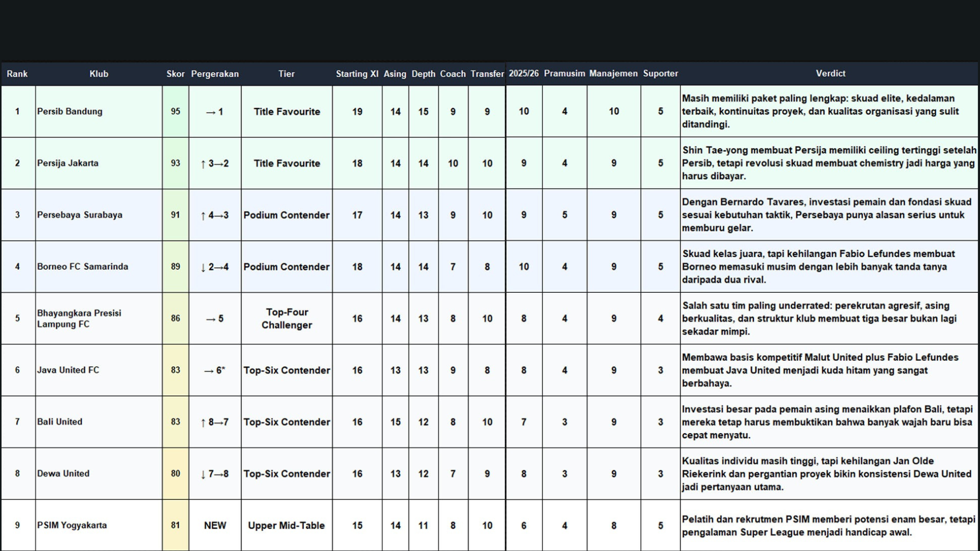Click the verdict starting 'Shin Tae-yong membuat'
The image size is (980, 551).
pyautogui.click(x=829, y=163)
